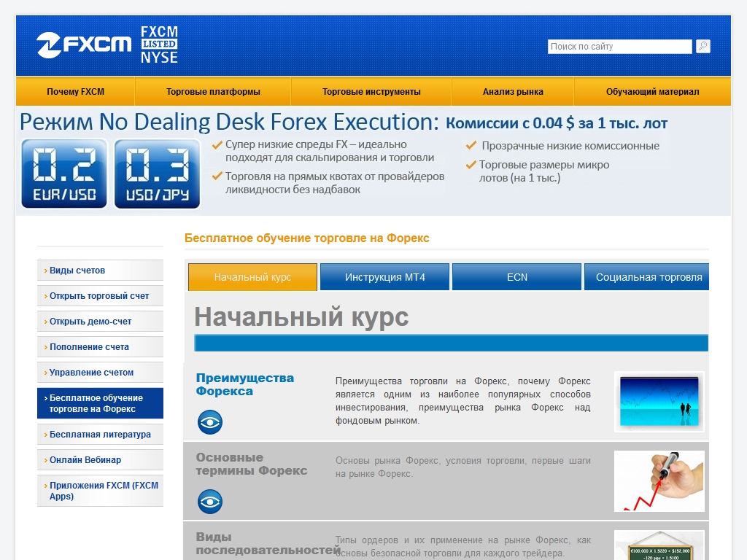This screenshot has height=560, width=747.
Task: Open the Онлайн Вебинар sidebar link
Action: (x=85, y=460)
